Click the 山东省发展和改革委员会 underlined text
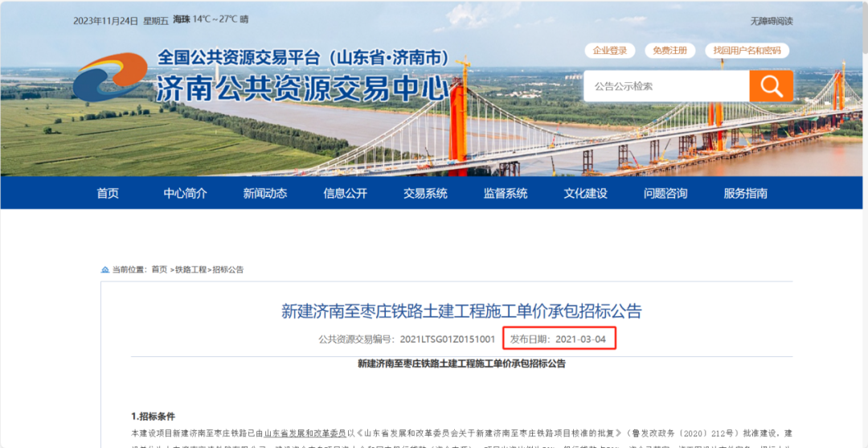This screenshot has height=448, width=868. point(305,433)
